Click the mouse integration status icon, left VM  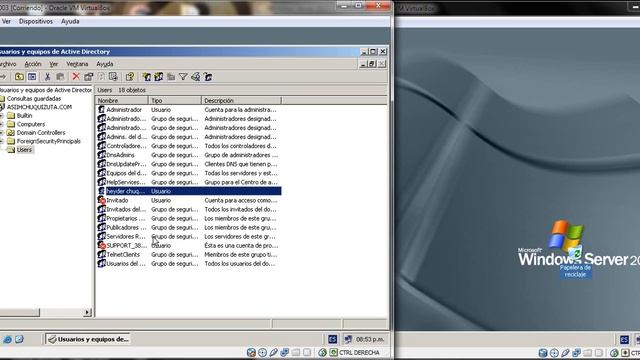click(322, 352)
